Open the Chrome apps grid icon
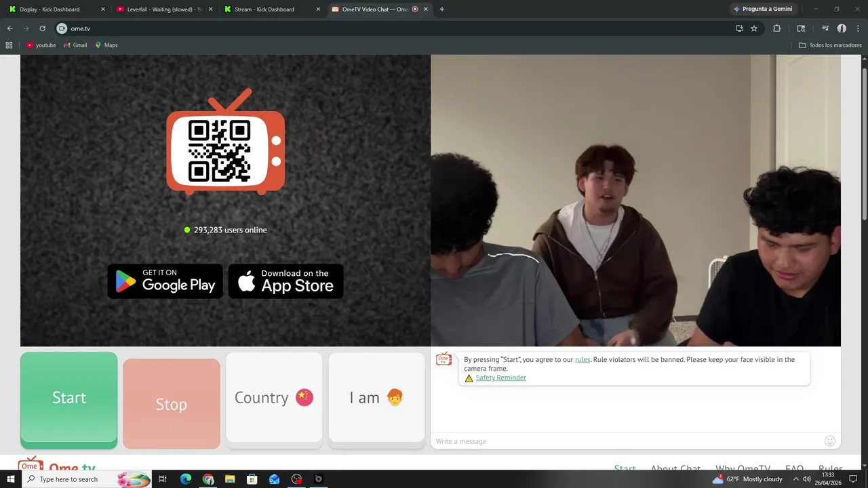This screenshot has height=488, width=868. coord(9,45)
